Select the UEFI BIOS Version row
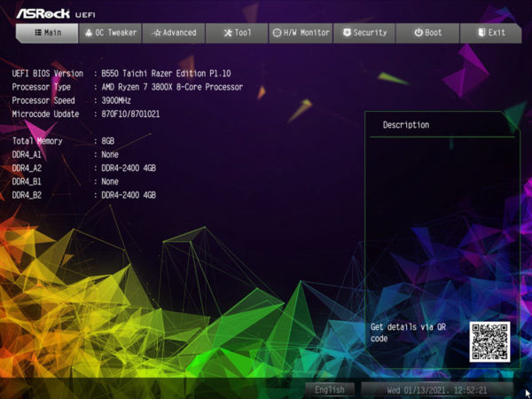 click(x=124, y=74)
